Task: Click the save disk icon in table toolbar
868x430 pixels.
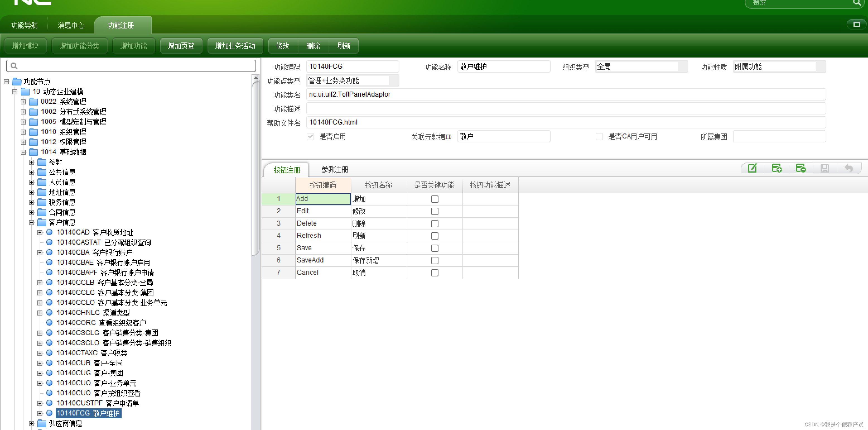Action: pos(824,168)
